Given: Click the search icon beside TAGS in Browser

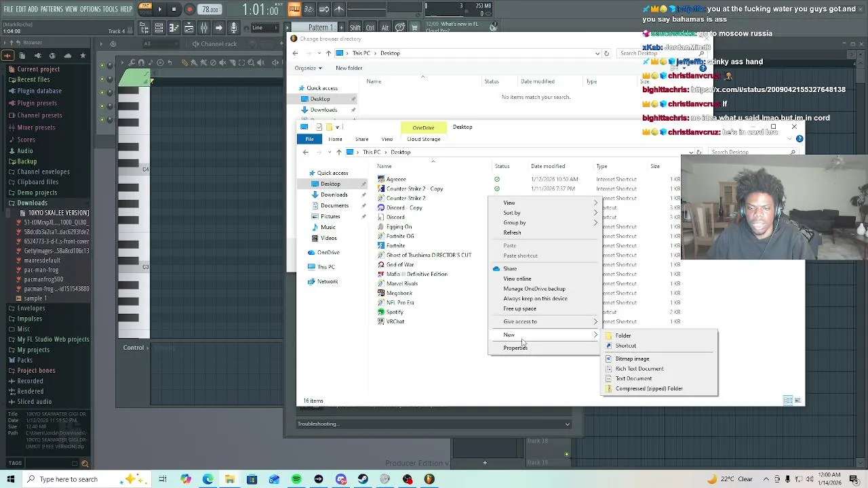Looking at the screenshot, I should [85, 464].
